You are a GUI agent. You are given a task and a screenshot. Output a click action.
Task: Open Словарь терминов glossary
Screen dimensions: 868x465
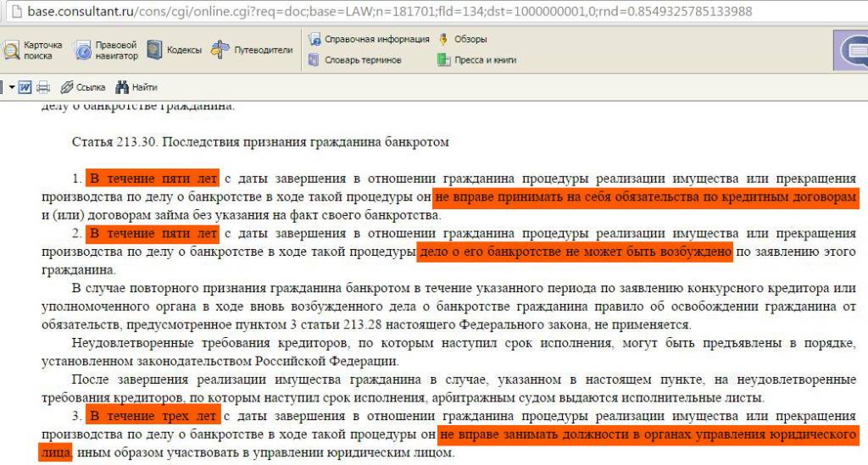coord(354,60)
